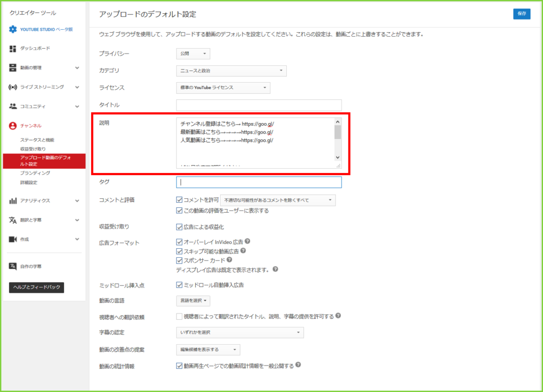Click the create video camera icon
This screenshot has height=392, width=543.
pos(13,239)
